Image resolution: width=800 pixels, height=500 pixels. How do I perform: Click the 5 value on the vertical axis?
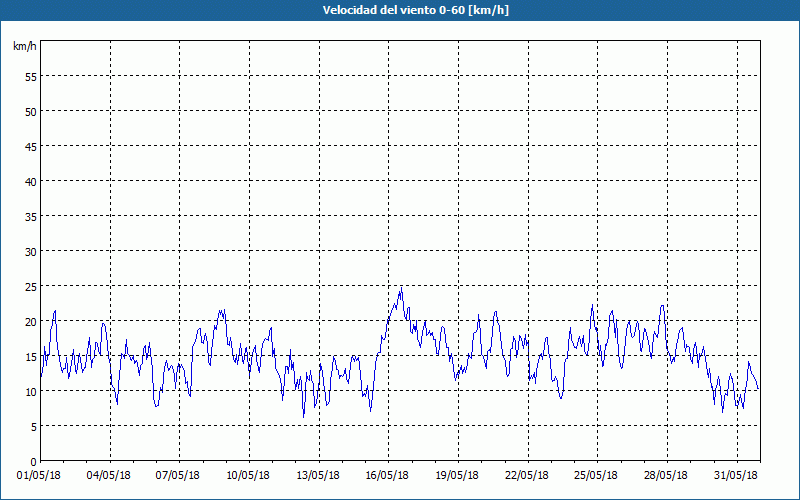point(34,427)
